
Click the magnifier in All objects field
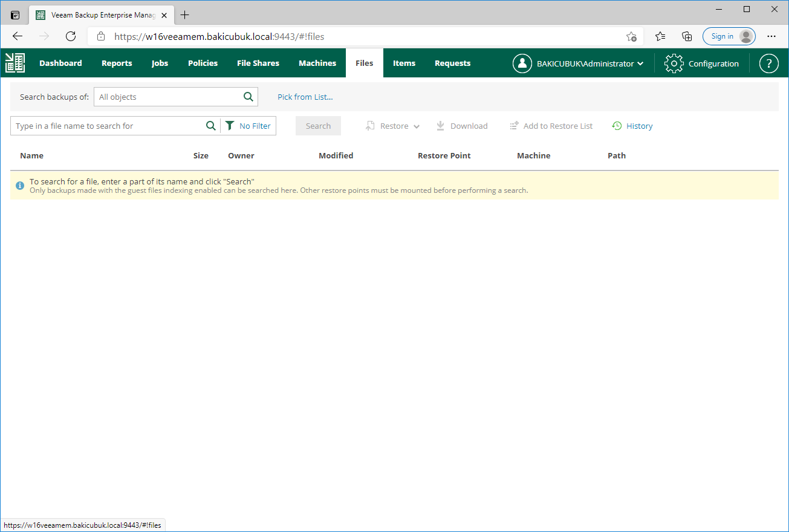[248, 97]
